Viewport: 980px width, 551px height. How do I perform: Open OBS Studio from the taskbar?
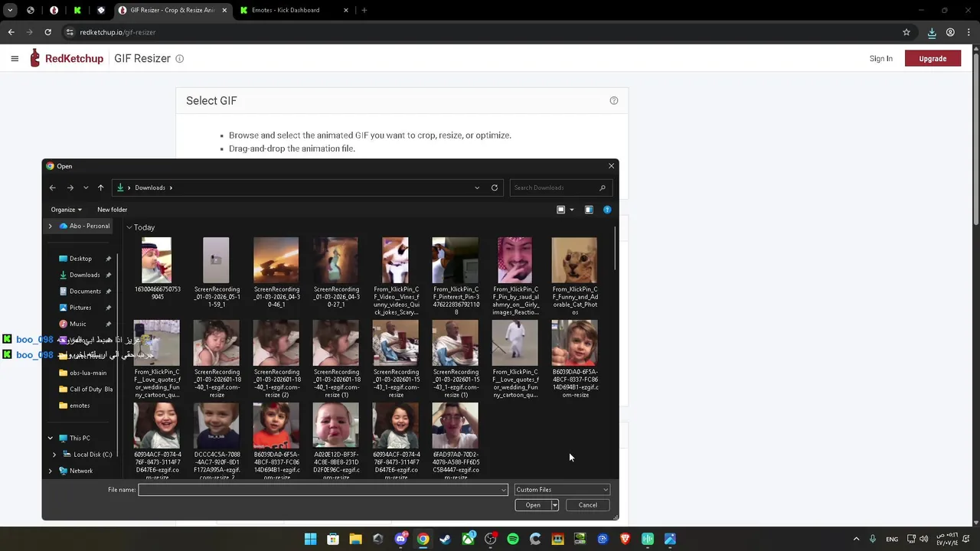coord(490,539)
